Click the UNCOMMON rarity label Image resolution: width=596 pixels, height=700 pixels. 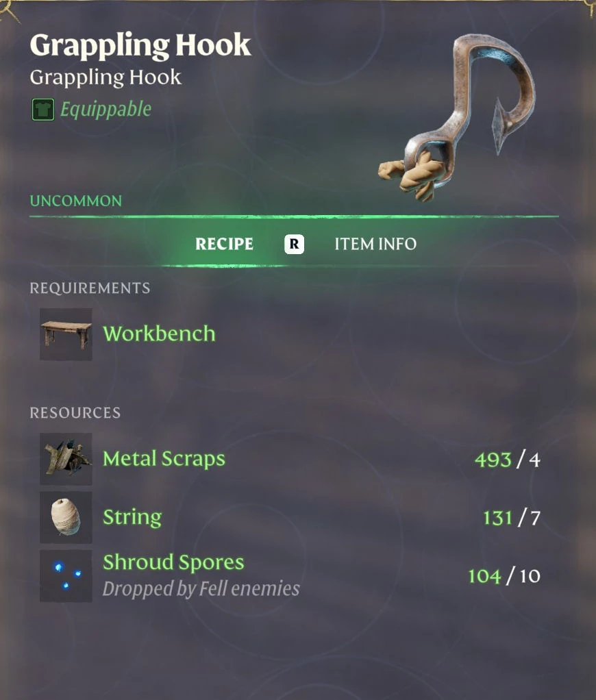(x=76, y=201)
